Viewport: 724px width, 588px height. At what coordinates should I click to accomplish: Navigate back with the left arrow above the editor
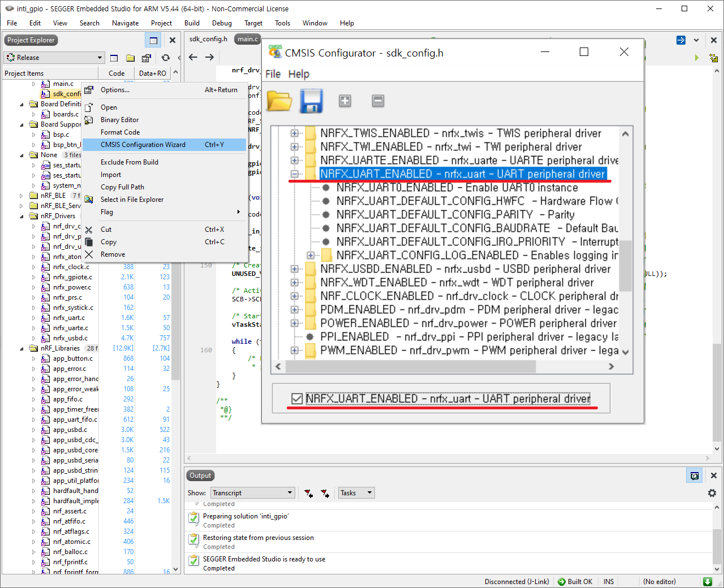tap(192, 57)
